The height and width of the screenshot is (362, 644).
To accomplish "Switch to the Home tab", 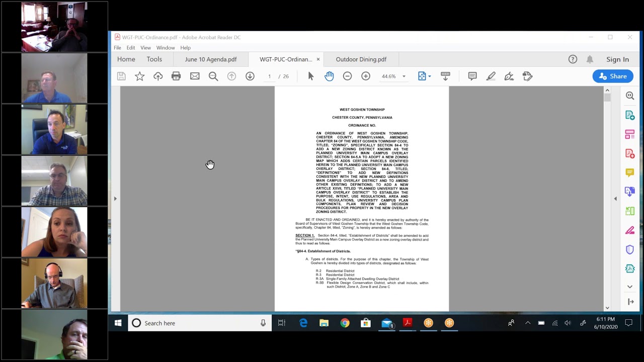I will tap(126, 59).
